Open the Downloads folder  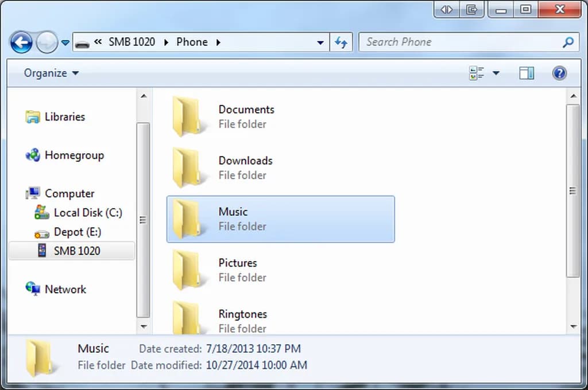click(245, 161)
